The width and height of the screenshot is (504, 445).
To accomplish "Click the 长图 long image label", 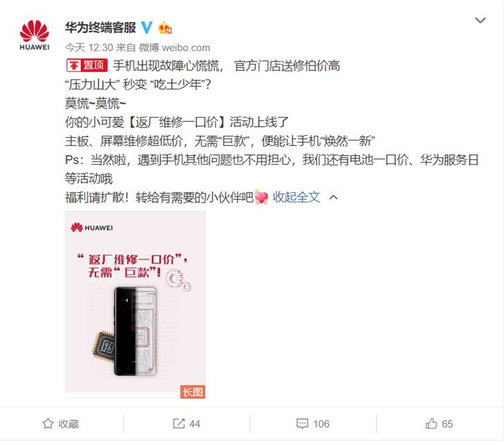I will tap(192, 392).
